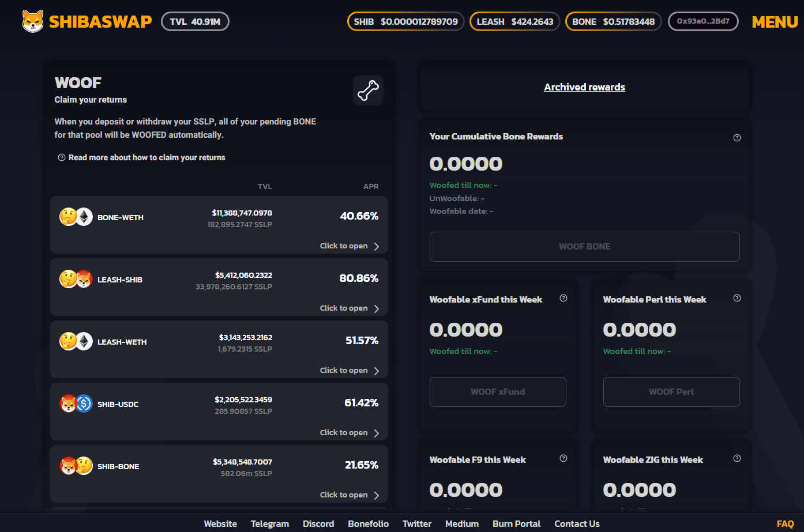Open LEASH-SHIB via Click to open

[x=344, y=308]
